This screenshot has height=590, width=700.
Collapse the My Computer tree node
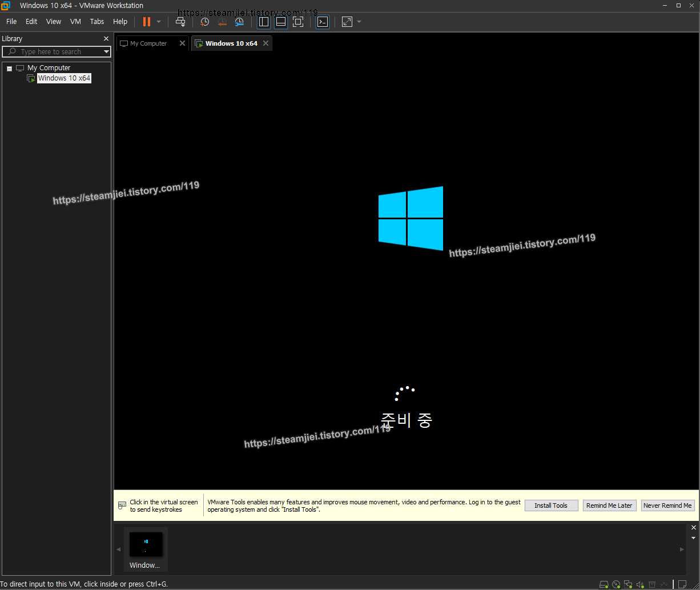tap(9, 67)
